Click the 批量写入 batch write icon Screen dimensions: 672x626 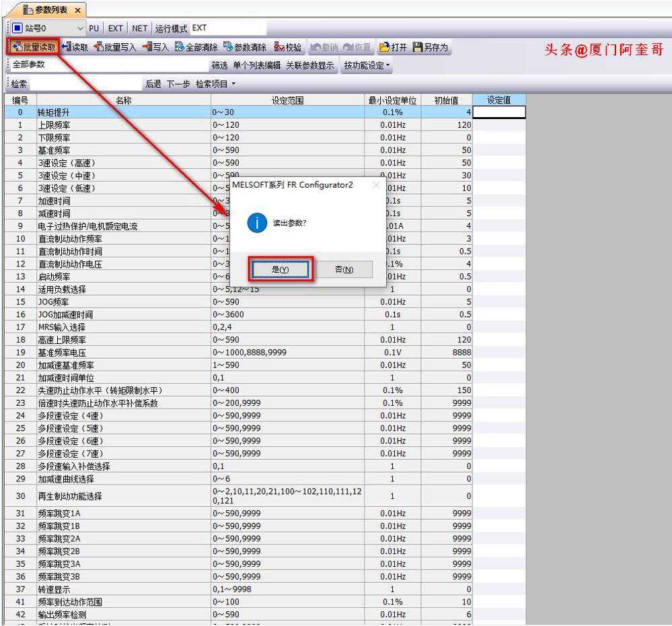(x=115, y=47)
